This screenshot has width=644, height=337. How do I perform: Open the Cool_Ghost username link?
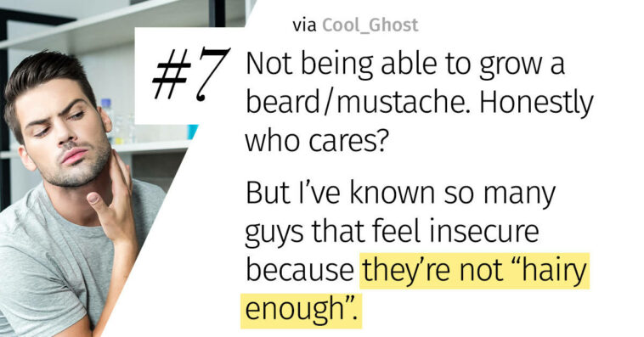click(x=370, y=25)
